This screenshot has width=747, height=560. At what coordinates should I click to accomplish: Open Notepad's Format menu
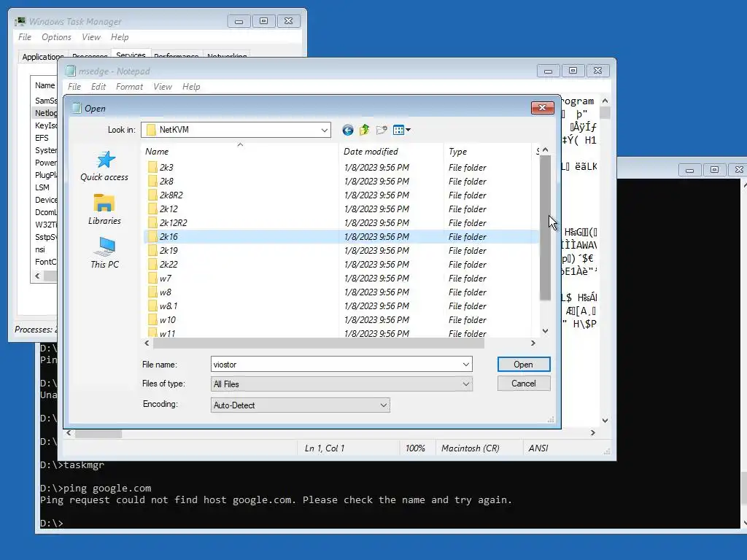tap(129, 87)
